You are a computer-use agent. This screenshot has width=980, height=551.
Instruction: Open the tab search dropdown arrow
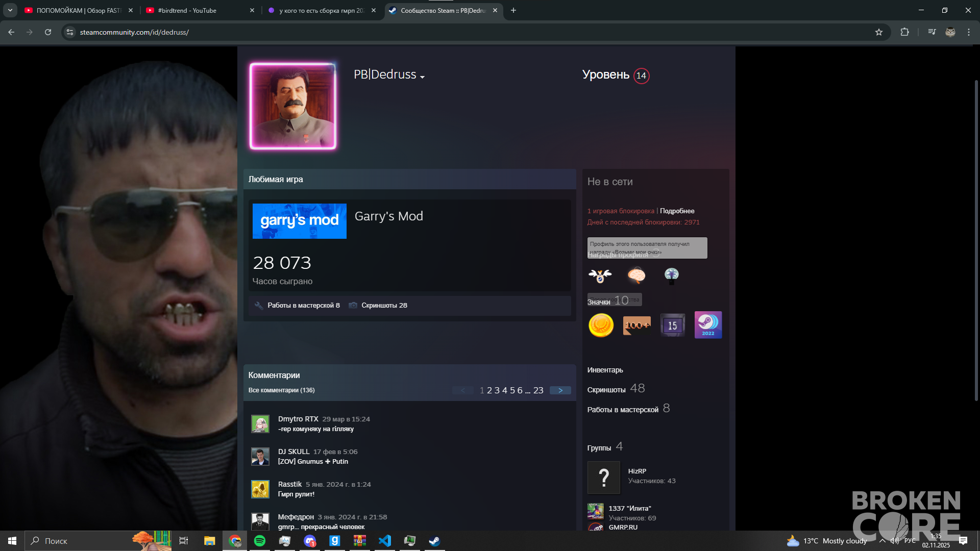click(x=10, y=10)
